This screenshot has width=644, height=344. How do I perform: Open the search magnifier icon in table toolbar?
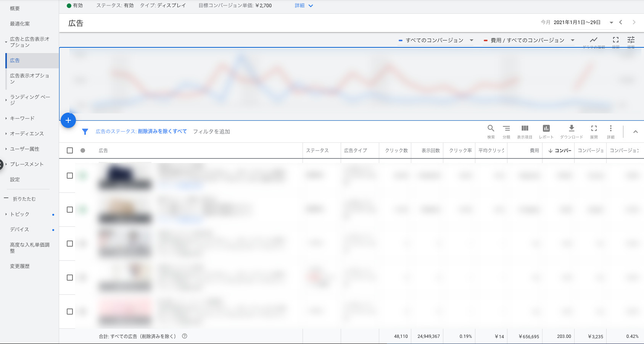click(491, 129)
